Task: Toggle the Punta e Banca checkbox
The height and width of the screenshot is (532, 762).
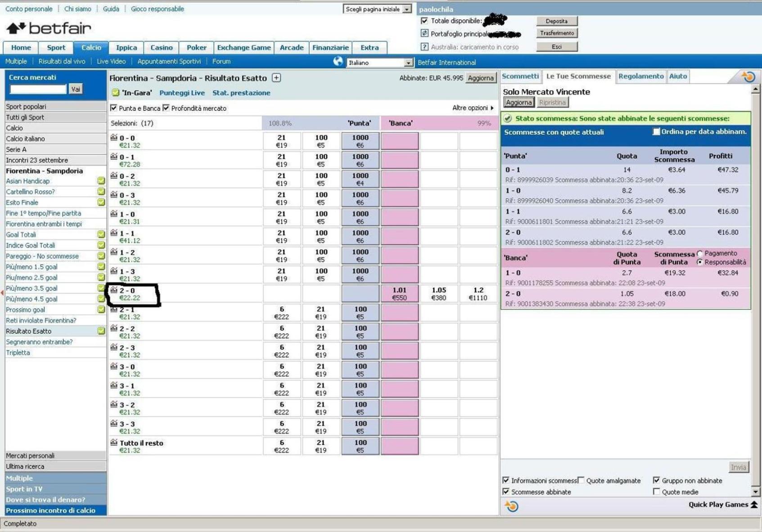Action: [x=114, y=108]
